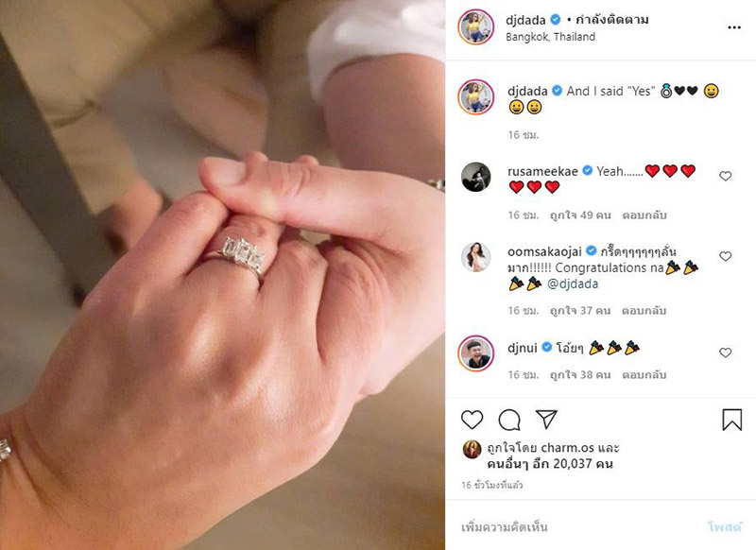Click the กำลังติดตาม following button
This screenshot has width=756, height=550.
(x=612, y=20)
